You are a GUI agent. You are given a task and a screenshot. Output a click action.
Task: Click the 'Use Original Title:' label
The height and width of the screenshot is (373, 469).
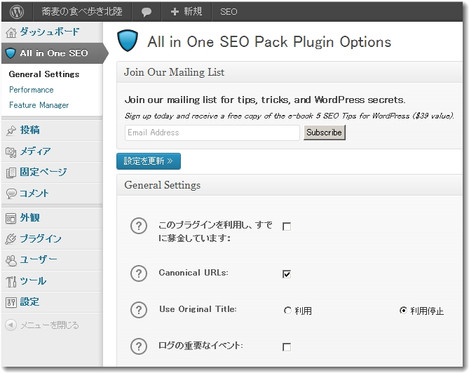[x=198, y=309]
